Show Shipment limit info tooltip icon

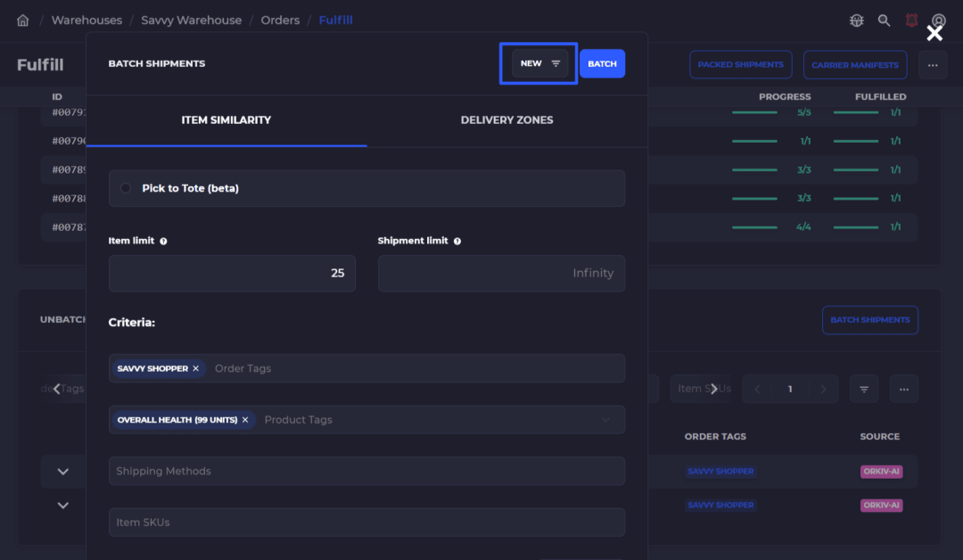[457, 242]
